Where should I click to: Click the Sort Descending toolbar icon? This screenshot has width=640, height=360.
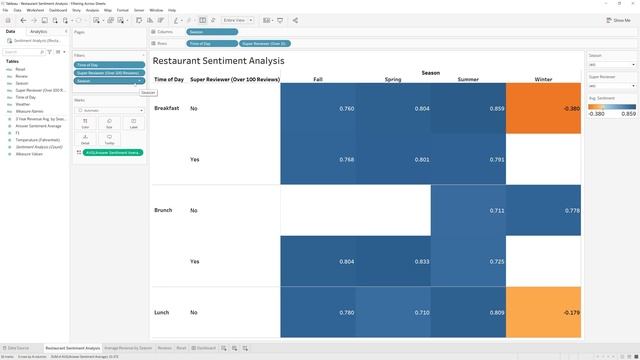[x=161, y=20]
